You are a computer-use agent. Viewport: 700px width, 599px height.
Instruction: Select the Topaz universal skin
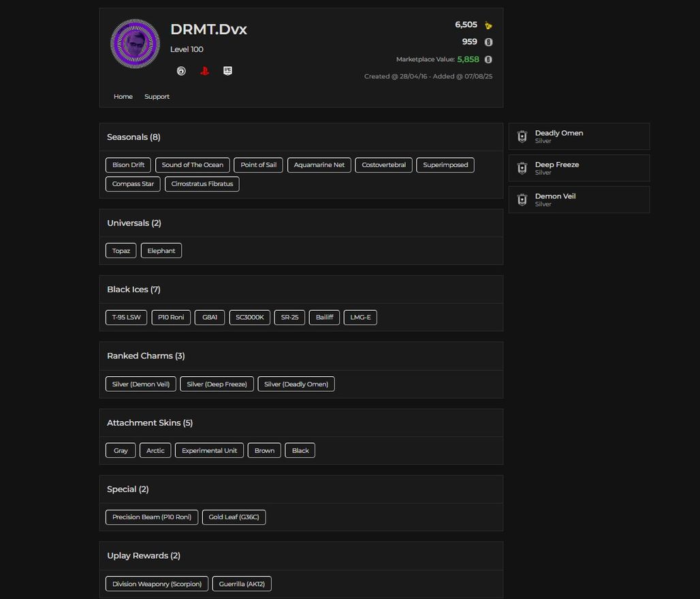(121, 251)
